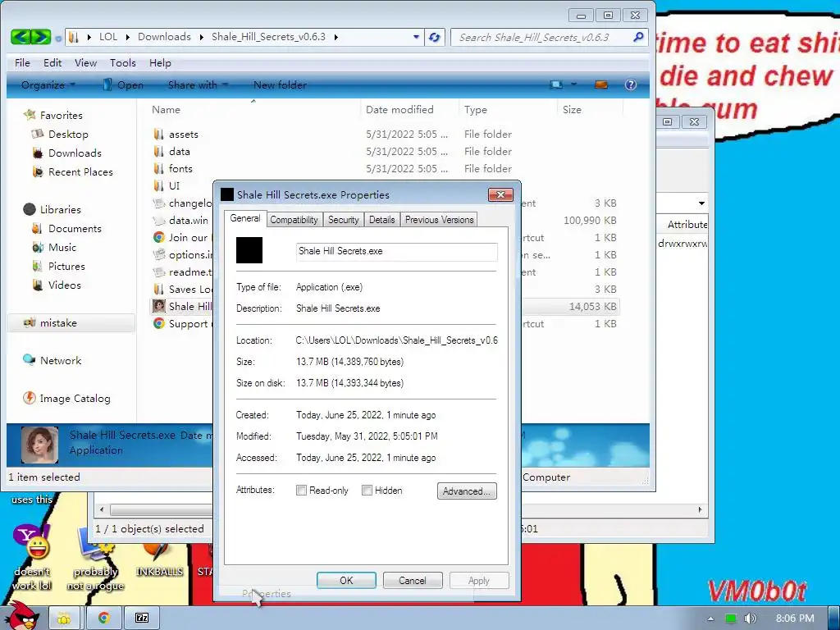This screenshot has width=840, height=630.
Task: Open the Help menu
Action: point(160,62)
